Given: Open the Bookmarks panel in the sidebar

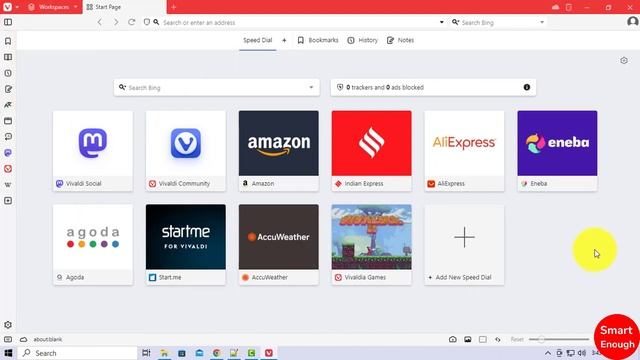Looking at the screenshot, I should (x=8, y=41).
